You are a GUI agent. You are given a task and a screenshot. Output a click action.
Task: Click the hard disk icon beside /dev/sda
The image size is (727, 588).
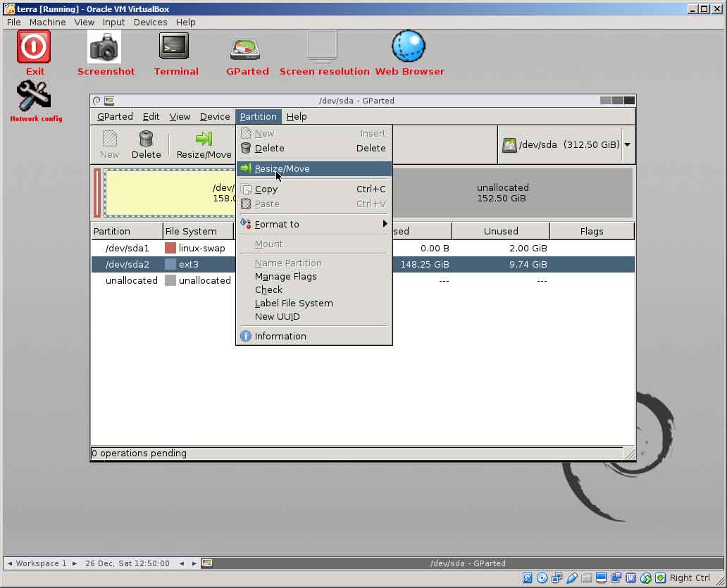pos(509,145)
